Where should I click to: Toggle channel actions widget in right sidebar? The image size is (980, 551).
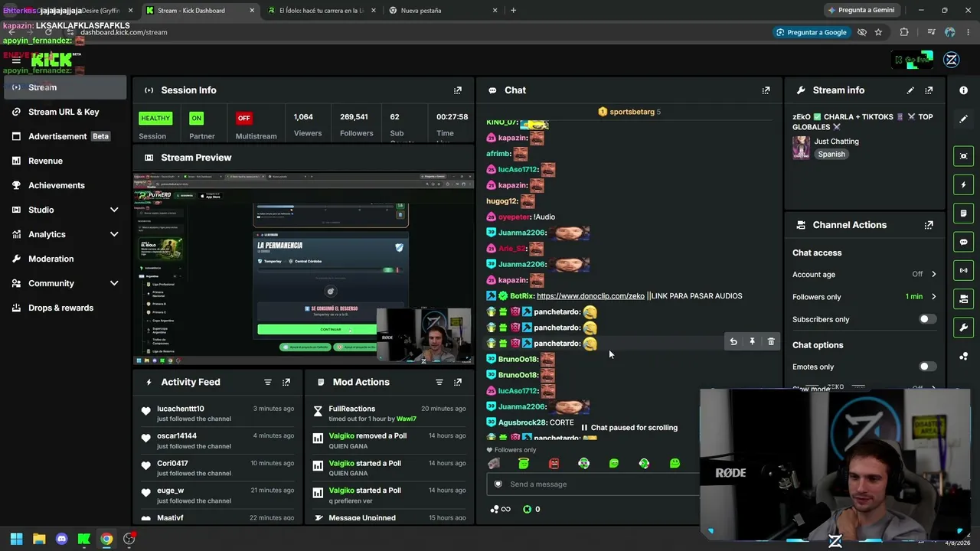(x=963, y=298)
